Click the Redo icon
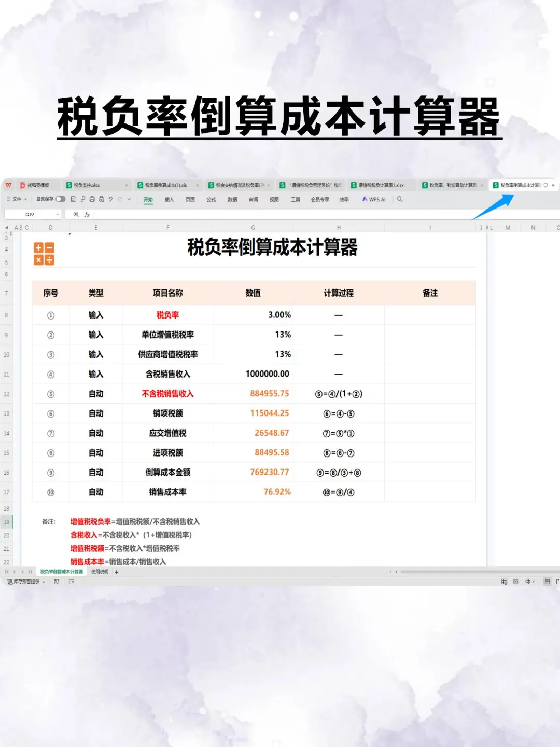This screenshot has width=560, height=747. point(119,199)
